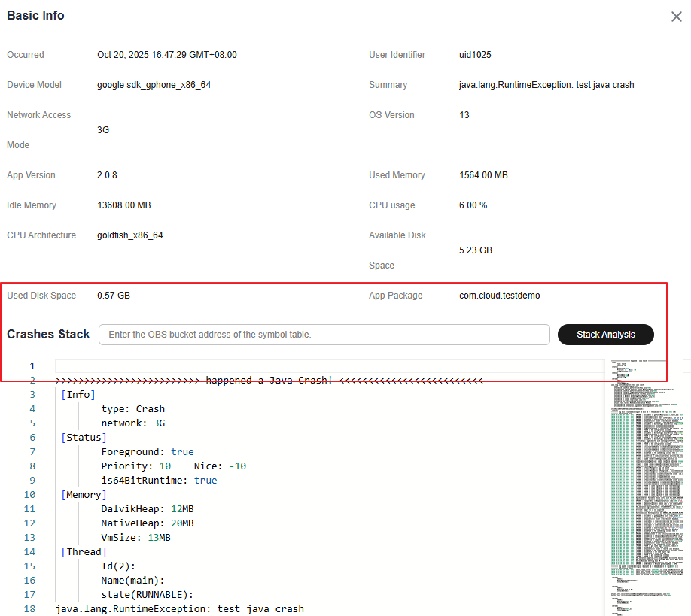This screenshot has height=616, width=691.
Task: Click the Summary exception text
Action: tap(546, 85)
